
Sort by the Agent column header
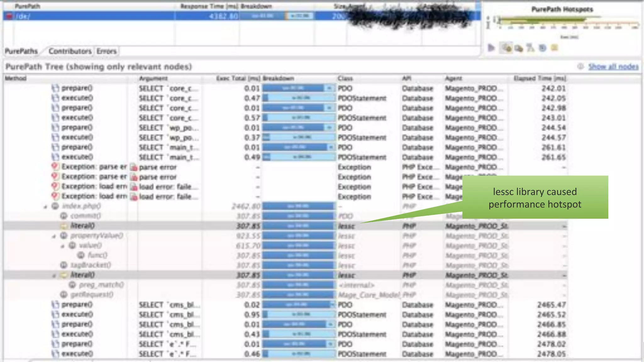[x=453, y=78]
